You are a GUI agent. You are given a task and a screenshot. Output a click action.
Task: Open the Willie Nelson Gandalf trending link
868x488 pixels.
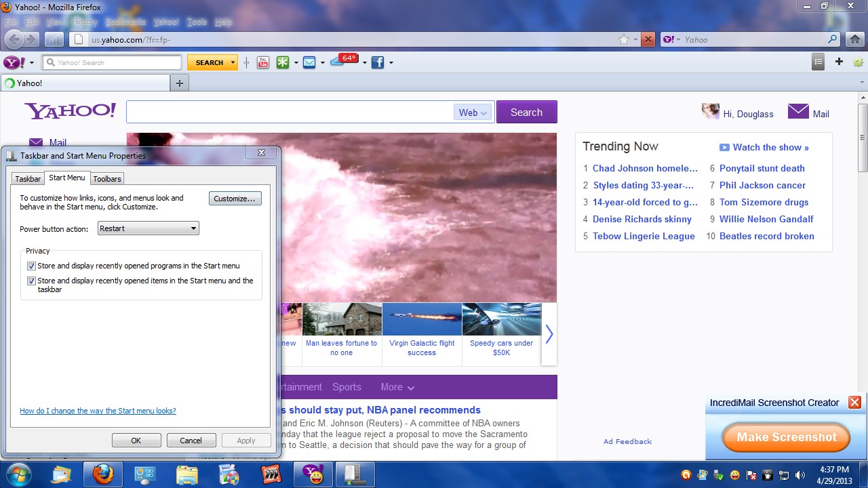(x=766, y=219)
